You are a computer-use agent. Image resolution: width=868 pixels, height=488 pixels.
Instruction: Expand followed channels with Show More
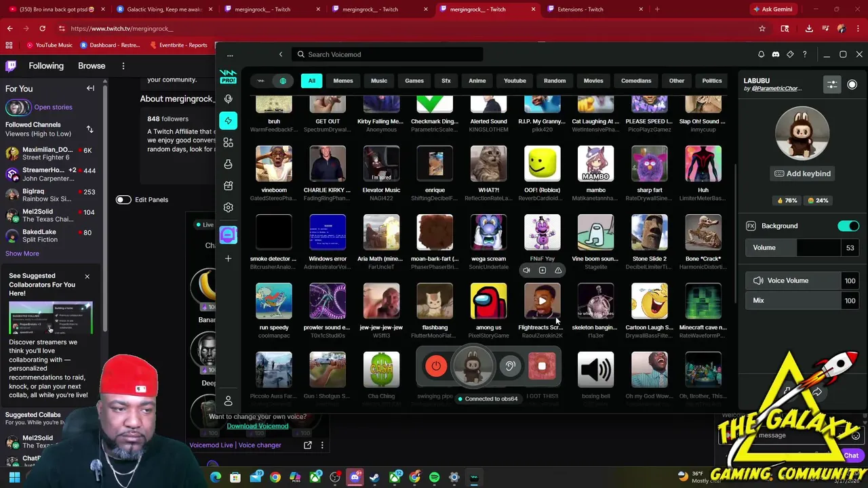[x=22, y=253]
